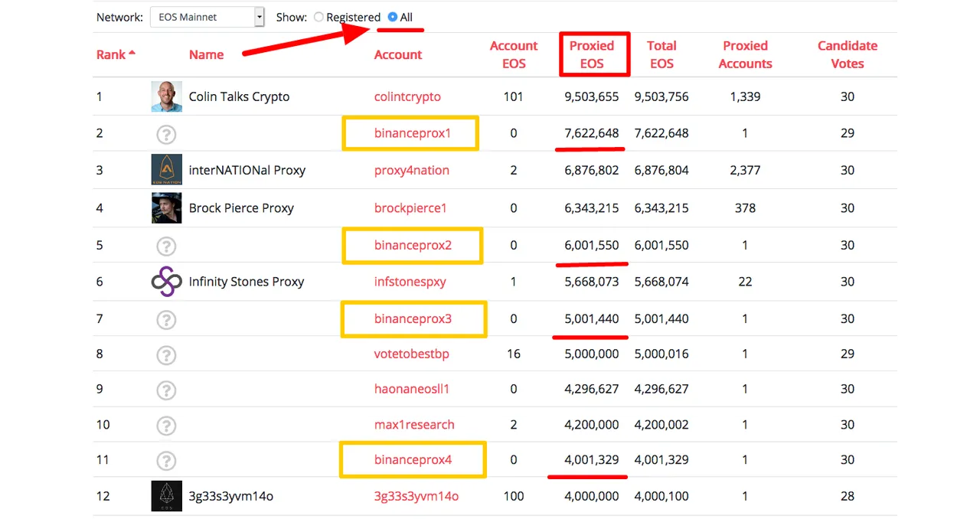Open the binanceprox3 account link
This screenshot has width=980, height=519.
[413, 318]
